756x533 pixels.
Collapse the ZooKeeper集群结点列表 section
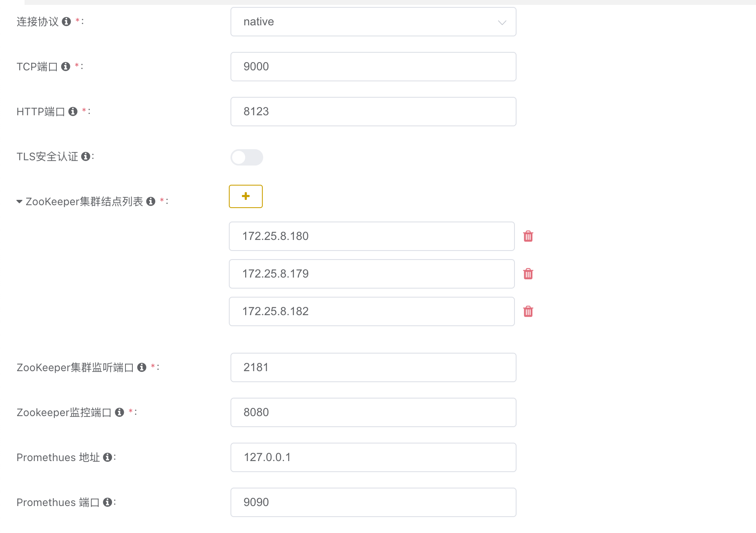(x=19, y=202)
